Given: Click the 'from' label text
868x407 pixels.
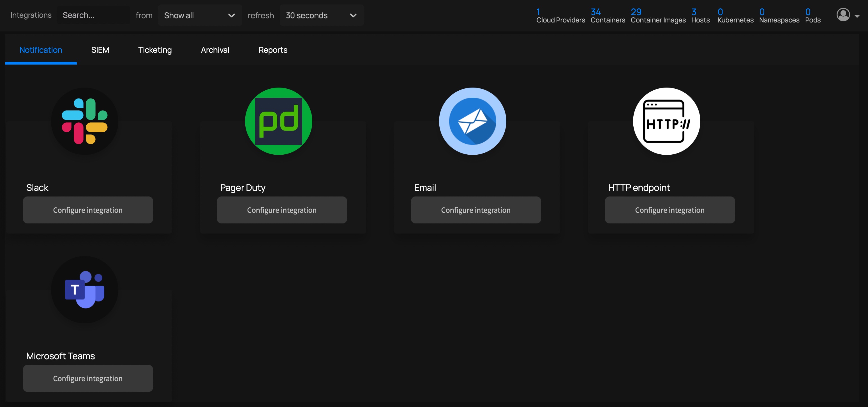Looking at the screenshot, I should click(x=144, y=15).
